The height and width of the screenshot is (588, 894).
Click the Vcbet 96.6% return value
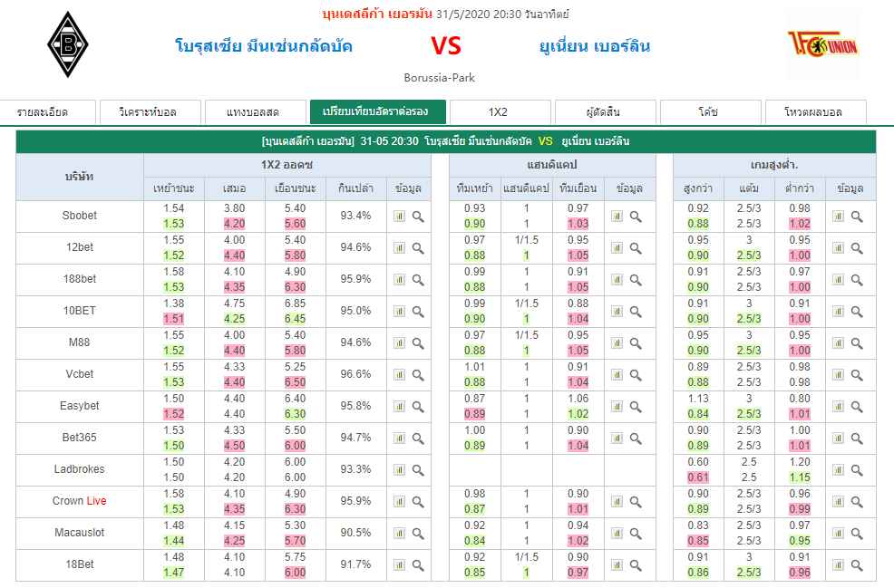(355, 374)
